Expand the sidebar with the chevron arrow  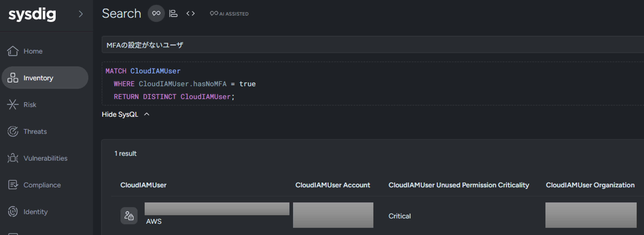click(80, 14)
